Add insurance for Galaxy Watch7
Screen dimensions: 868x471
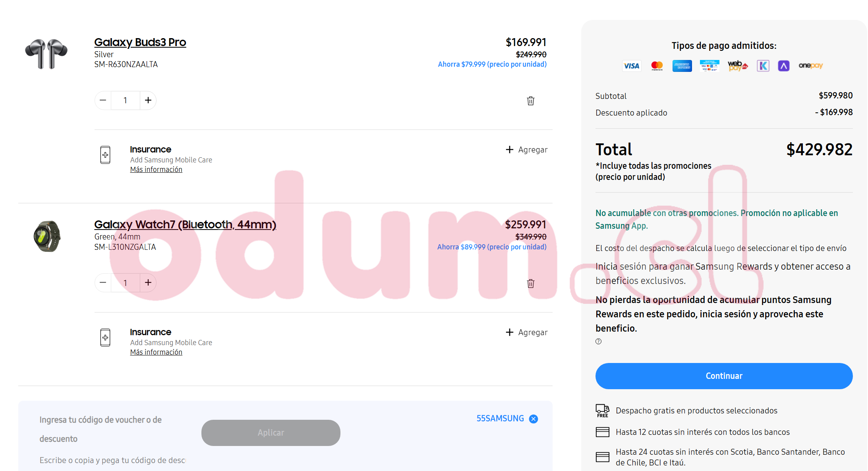[x=526, y=332]
